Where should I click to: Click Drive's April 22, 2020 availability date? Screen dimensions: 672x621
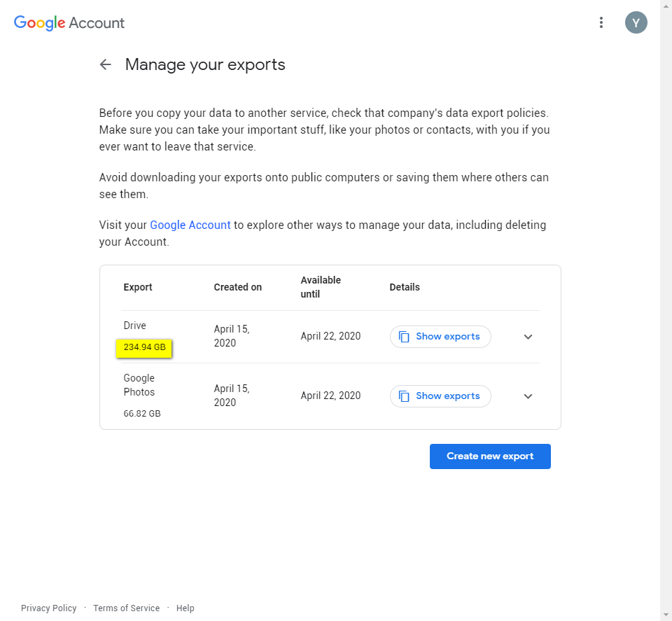330,336
